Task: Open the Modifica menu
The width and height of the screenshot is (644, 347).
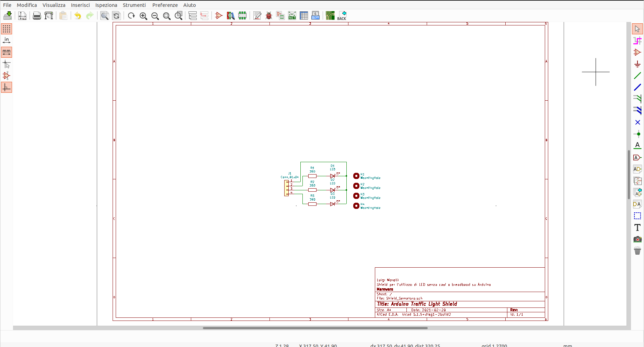Action: click(x=27, y=5)
